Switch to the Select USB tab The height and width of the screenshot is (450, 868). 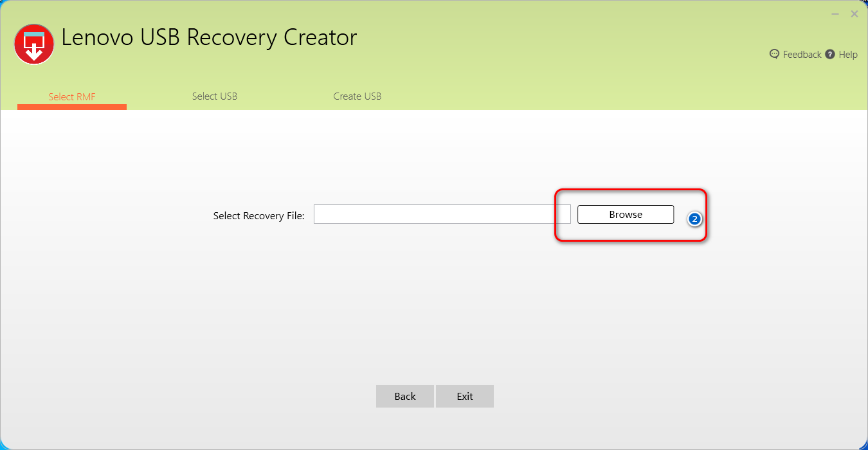(215, 96)
